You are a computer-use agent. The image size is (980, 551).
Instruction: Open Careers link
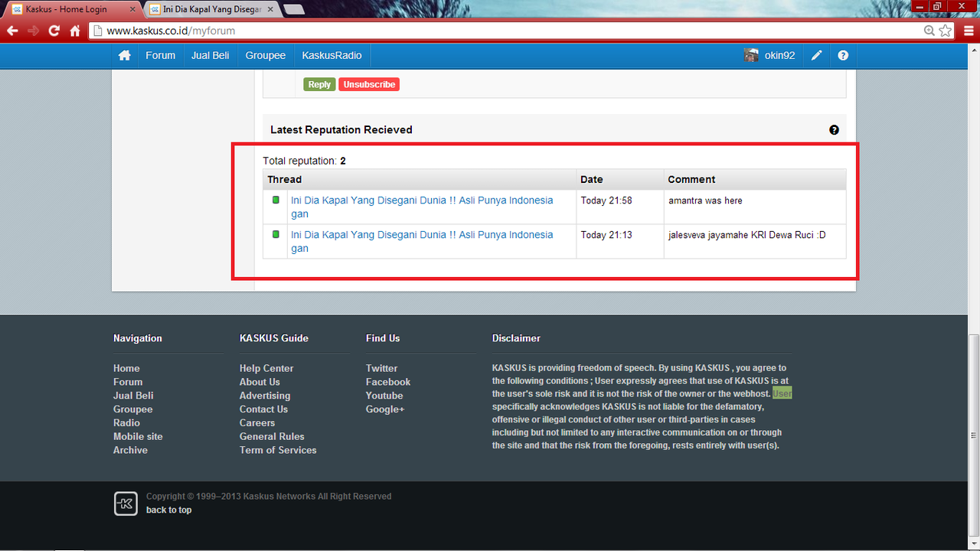pyautogui.click(x=257, y=423)
